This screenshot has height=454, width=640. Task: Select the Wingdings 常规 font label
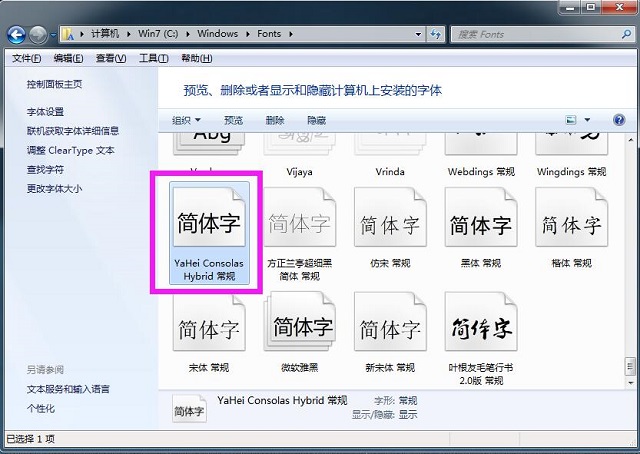(571, 172)
